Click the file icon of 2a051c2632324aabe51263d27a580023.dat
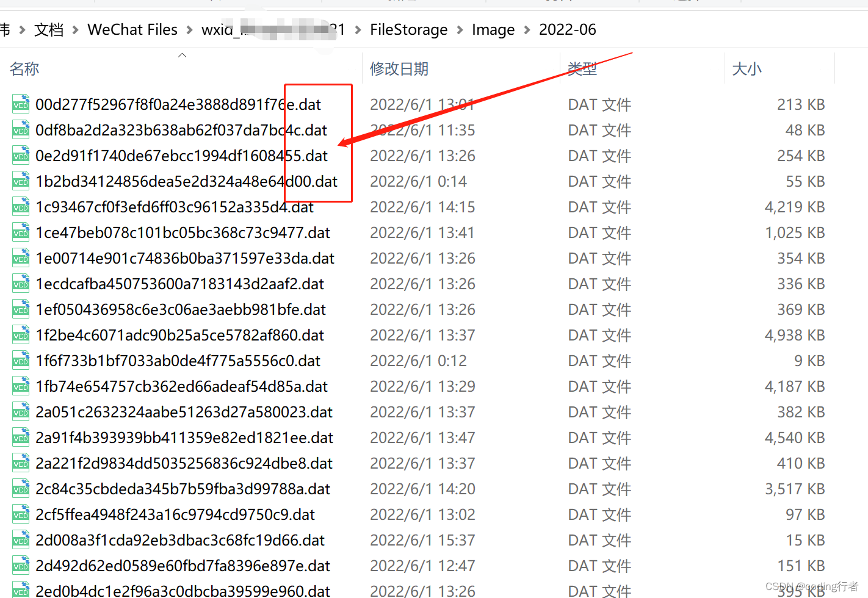Screen dimensions: 868x598 pyautogui.click(x=20, y=411)
